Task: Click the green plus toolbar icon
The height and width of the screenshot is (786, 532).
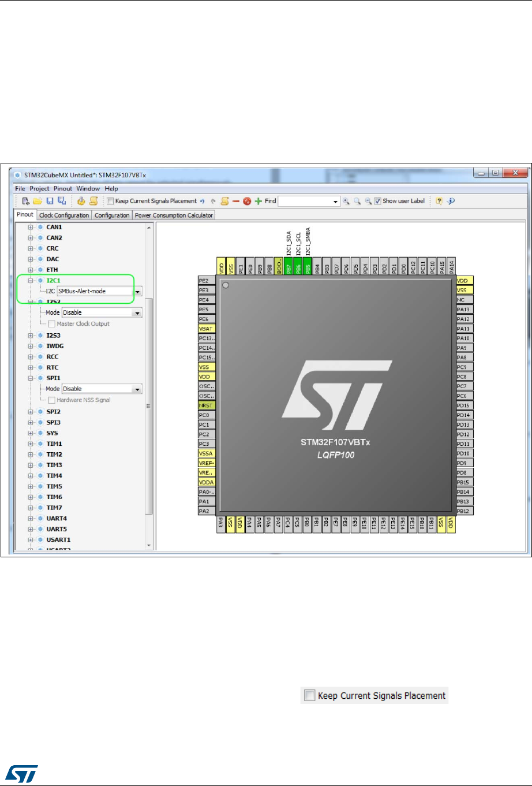Action: coord(258,201)
